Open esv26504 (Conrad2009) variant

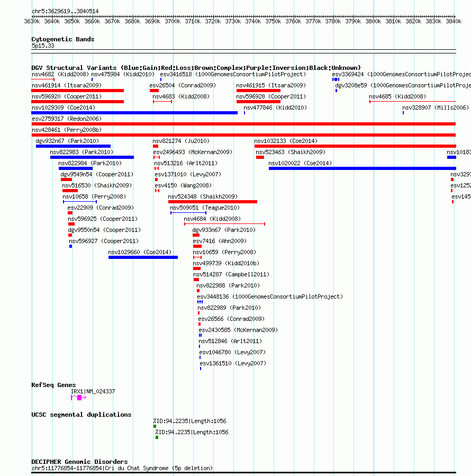coord(183,85)
